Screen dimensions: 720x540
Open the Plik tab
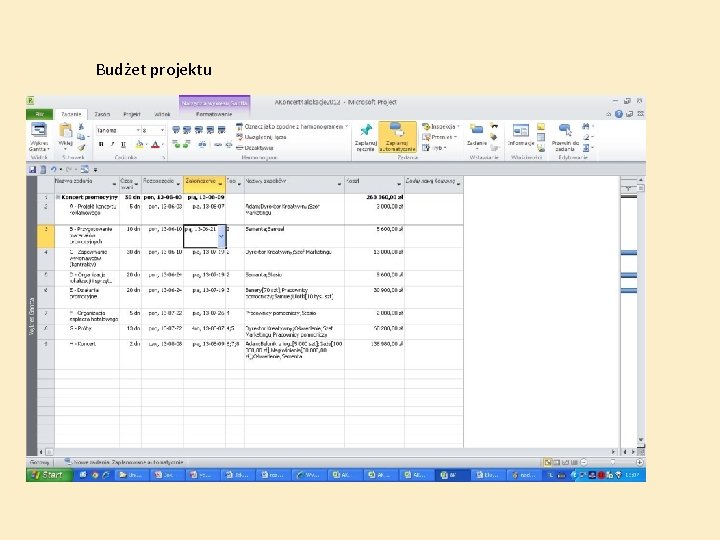pos(39,114)
